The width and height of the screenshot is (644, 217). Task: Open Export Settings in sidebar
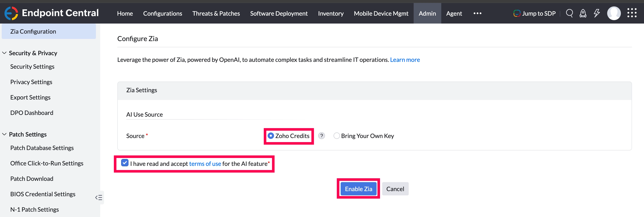pyautogui.click(x=30, y=97)
